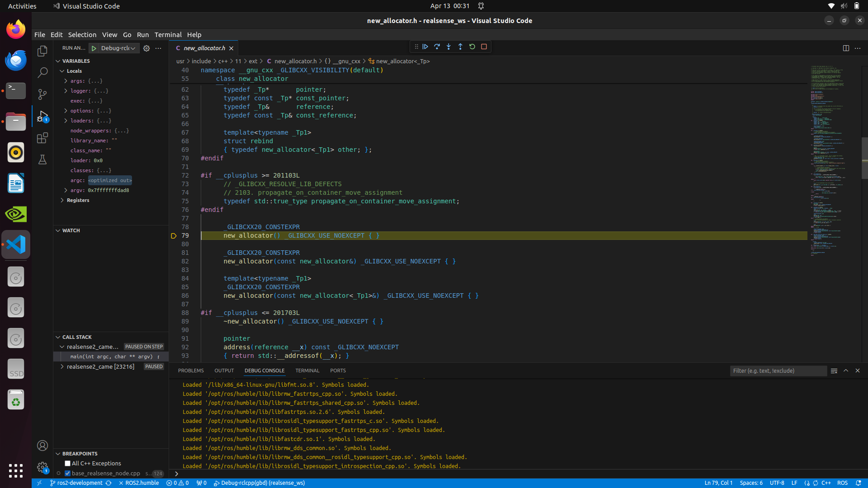Click Debug-rclcpp(gbd) status bar item
The image size is (868, 488).
pyautogui.click(x=259, y=483)
